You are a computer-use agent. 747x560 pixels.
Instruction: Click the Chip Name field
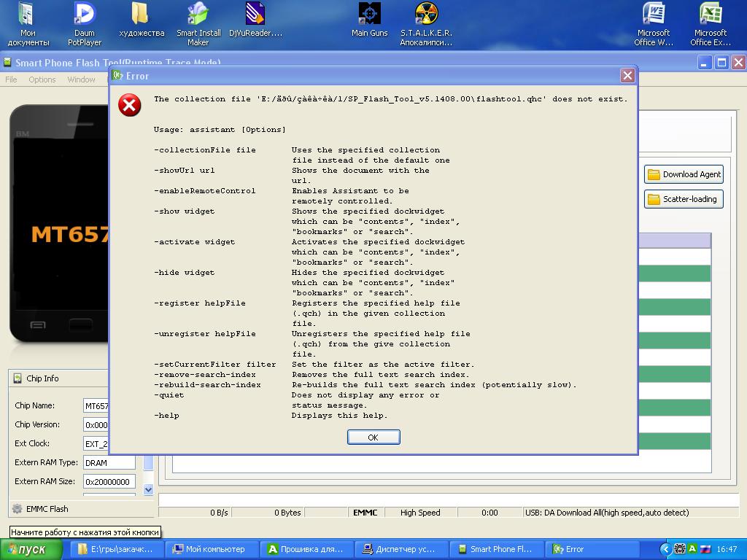point(96,405)
